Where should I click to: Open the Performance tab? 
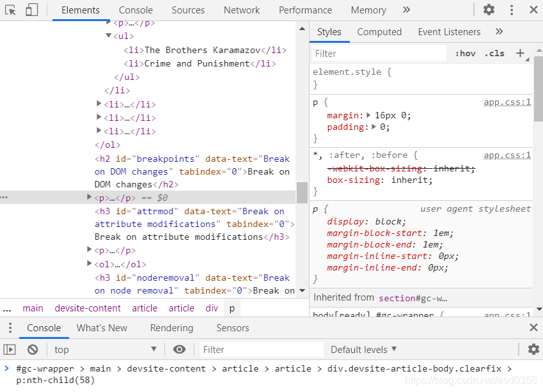[x=306, y=10]
